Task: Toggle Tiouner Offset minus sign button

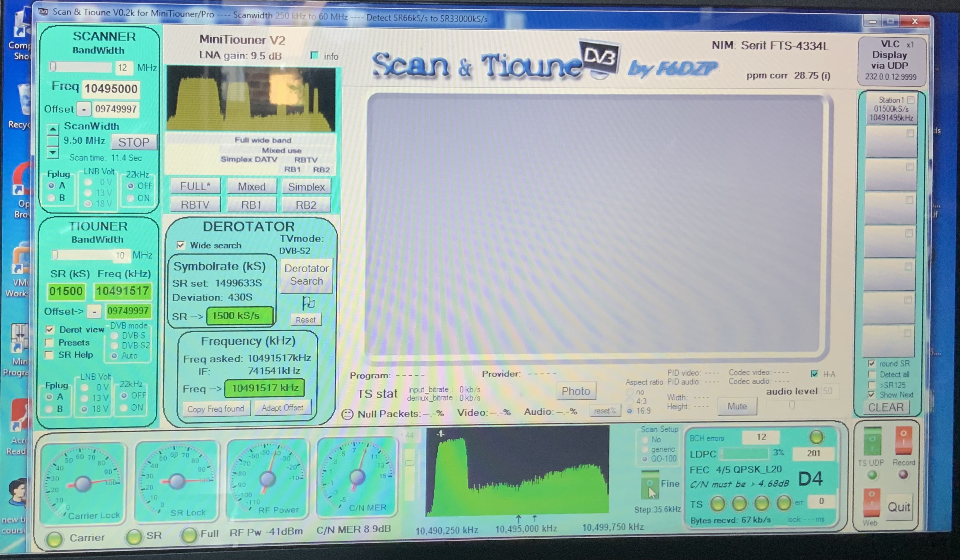Action: 94,311
